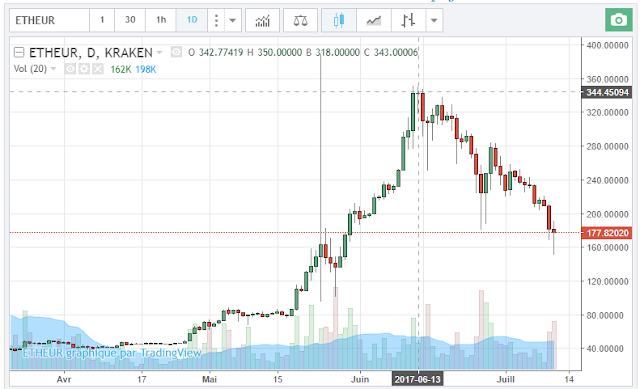Viewport: 640px width, 389px height.
Task: Select the bar chart style icon
Action: (x=408, y=20)
